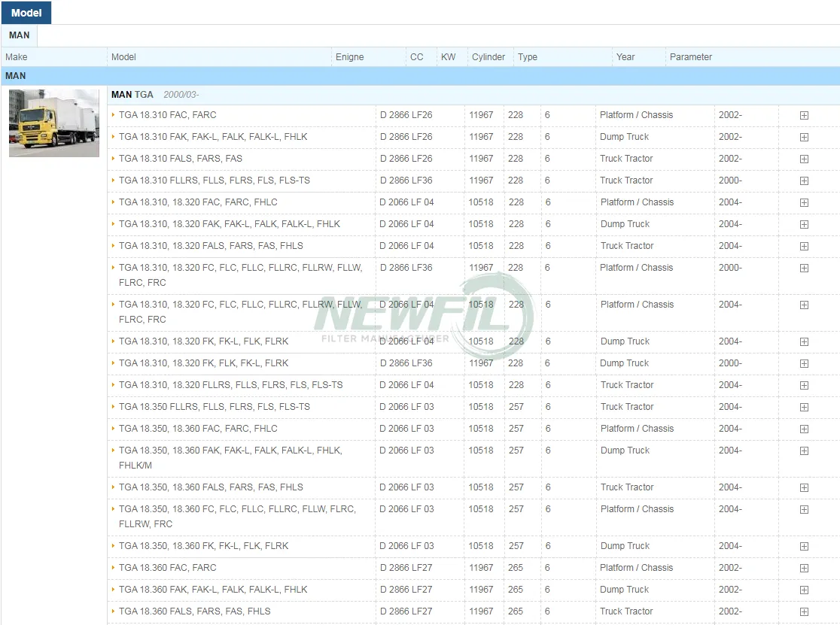Switch to the Model tab
Screen dimensions: 840x625
coord(26,13)
